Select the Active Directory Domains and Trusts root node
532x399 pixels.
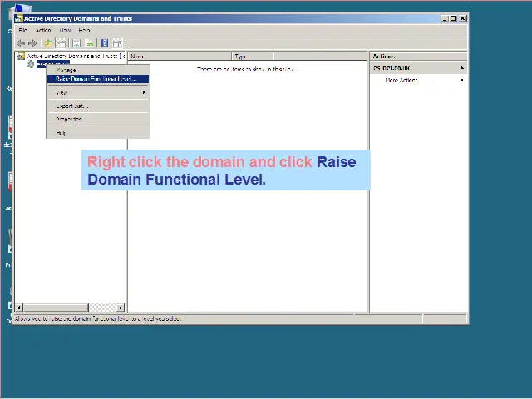coord(76,56)
